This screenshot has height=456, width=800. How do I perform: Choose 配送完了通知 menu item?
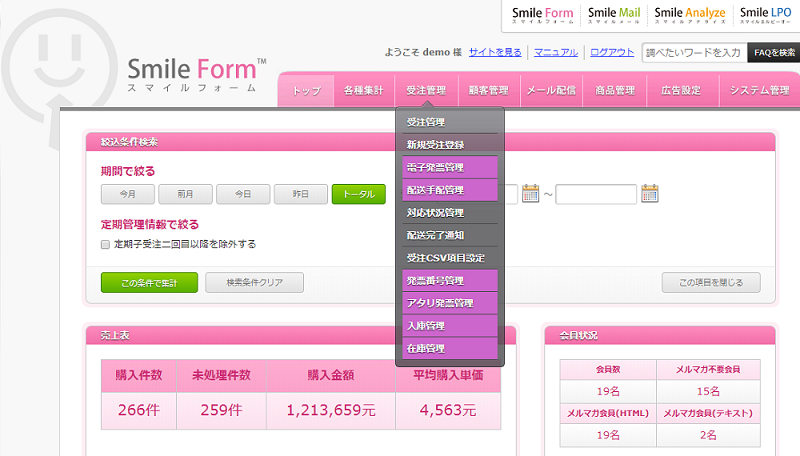point(450,235)
